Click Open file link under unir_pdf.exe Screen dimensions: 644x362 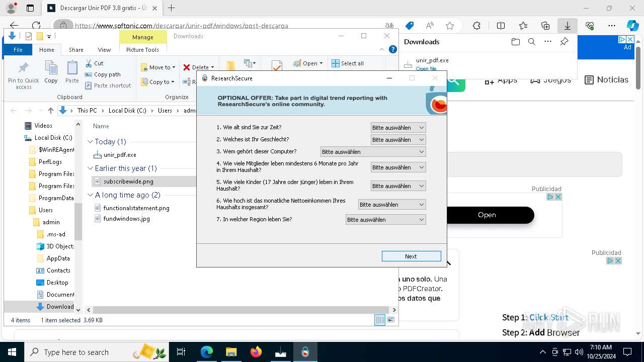(x=426, y=69)
